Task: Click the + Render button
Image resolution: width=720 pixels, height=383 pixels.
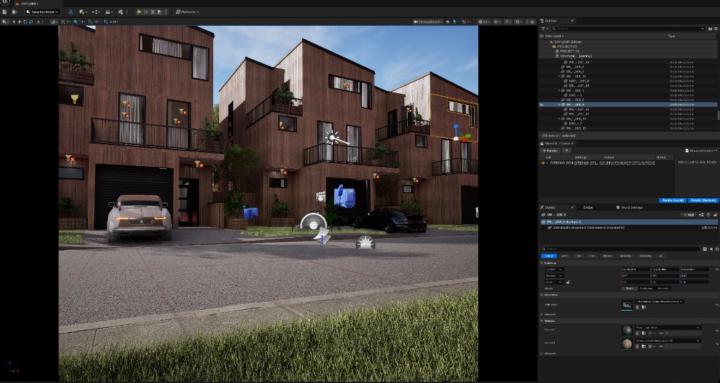Action: tap(551, 150)
